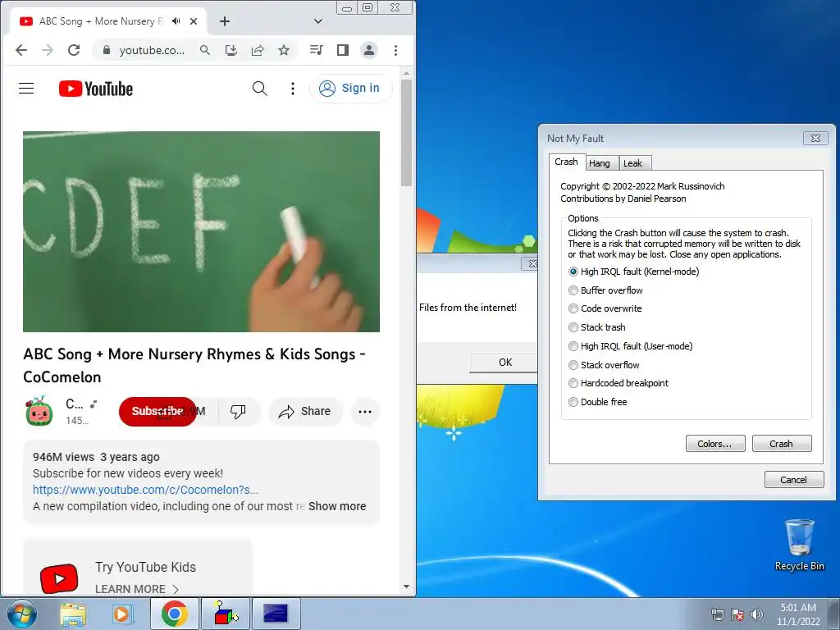This screenshot has width=840, height=630.
Task: Close the ABC Song tab
Action: point(194,21)
